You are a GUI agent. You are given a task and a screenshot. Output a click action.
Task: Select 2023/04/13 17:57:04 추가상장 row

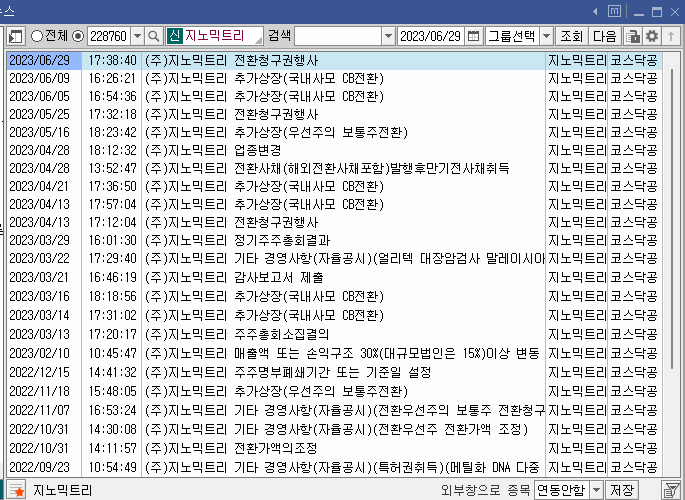click(x=334, y=204)
